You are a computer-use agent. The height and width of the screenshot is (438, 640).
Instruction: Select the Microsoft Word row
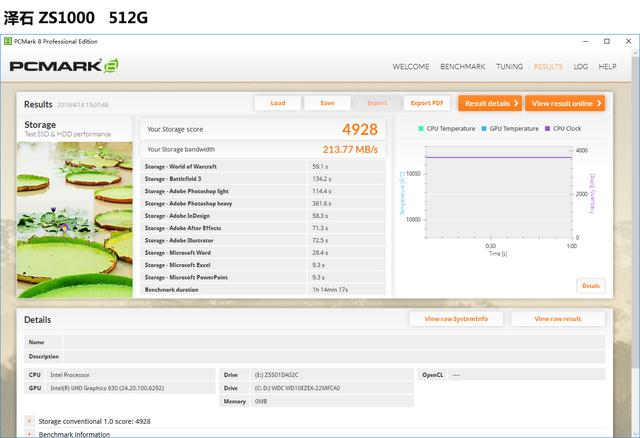click(x=263, y=253)
